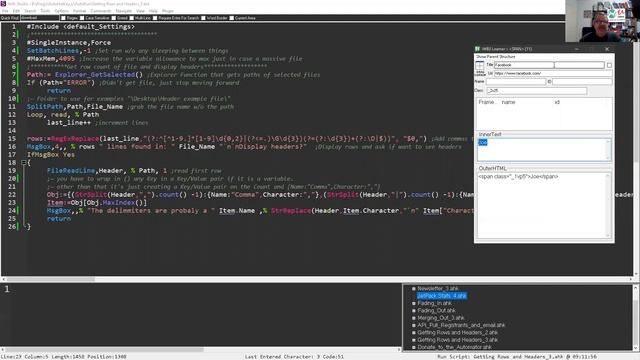This screenshot has height=360, width=640.
Task: Open the Help menu
Action: coord(153,11)
